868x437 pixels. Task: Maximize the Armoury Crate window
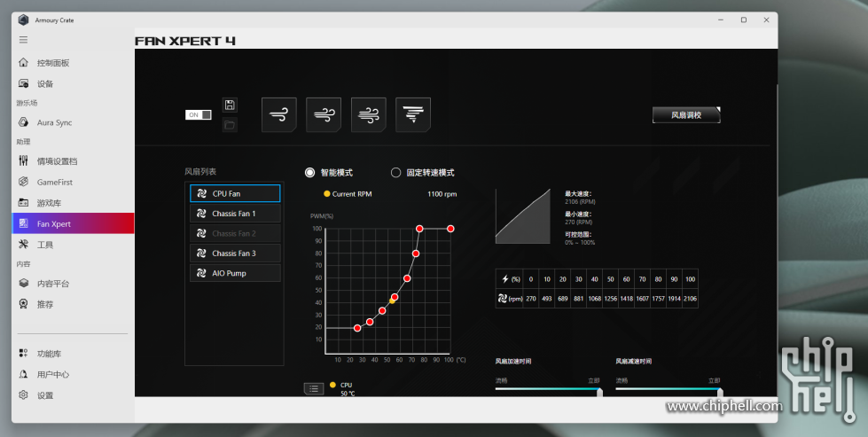(744, 20)
